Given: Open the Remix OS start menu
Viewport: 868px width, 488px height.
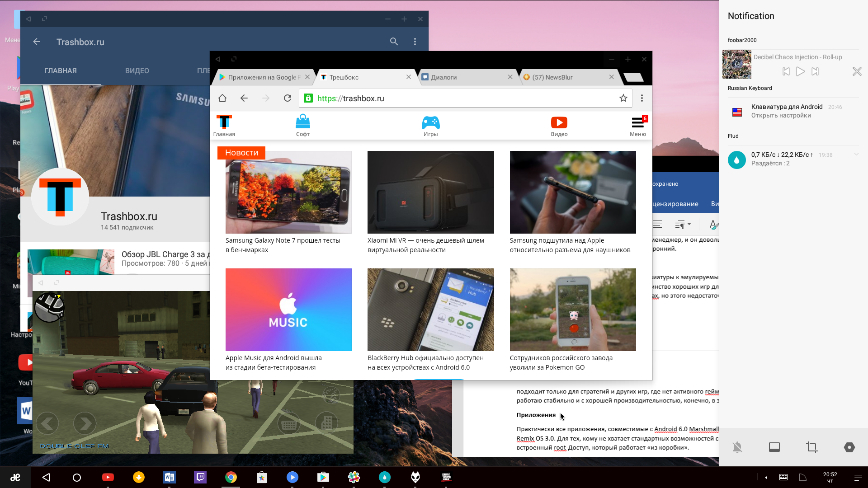Looking at the screenshot, I should (15, 477).
